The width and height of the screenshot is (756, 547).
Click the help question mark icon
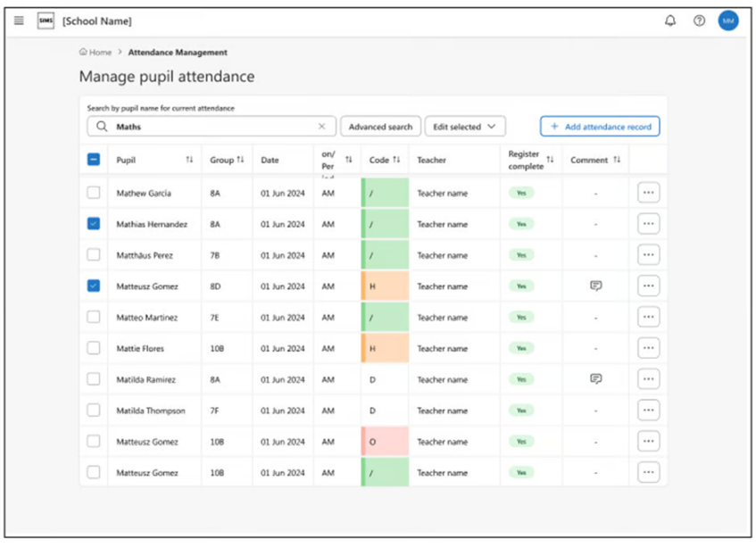699,21
